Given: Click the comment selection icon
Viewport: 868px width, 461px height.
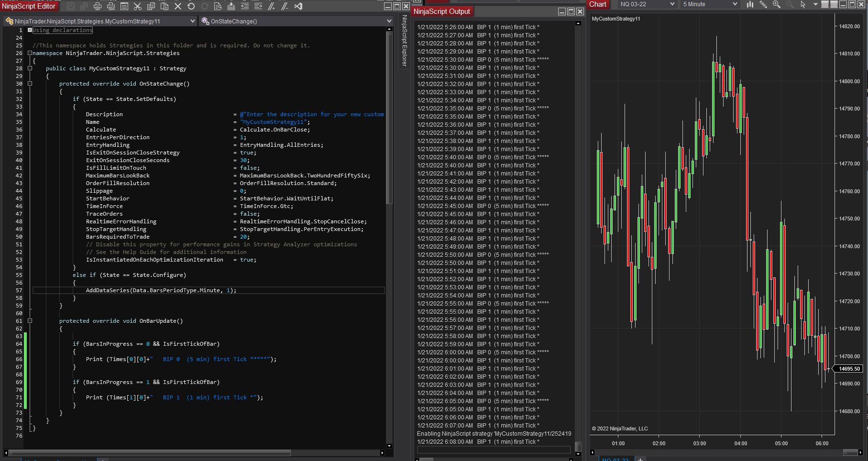Looking at the screenshot, I should (x=272, y=6).
